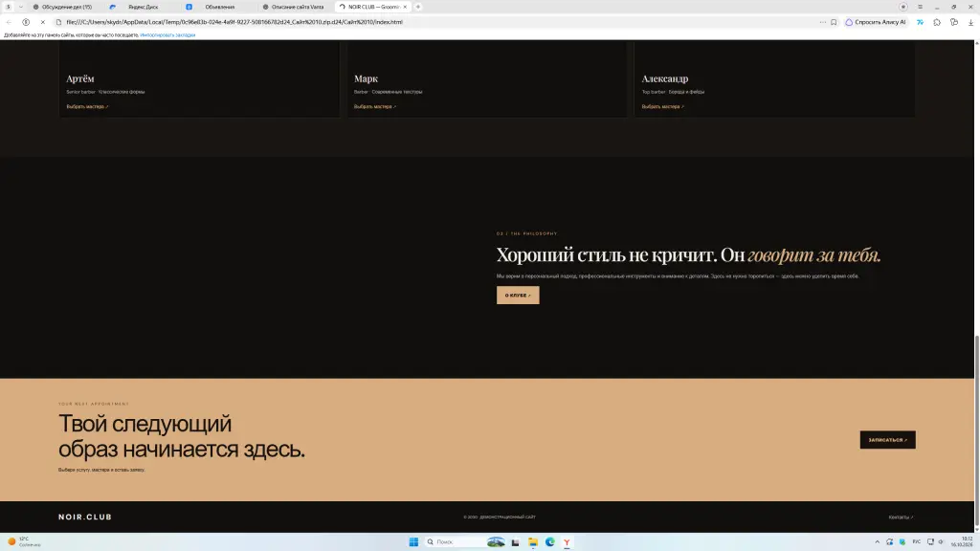Stop page loading with the X button

[42, 22]
